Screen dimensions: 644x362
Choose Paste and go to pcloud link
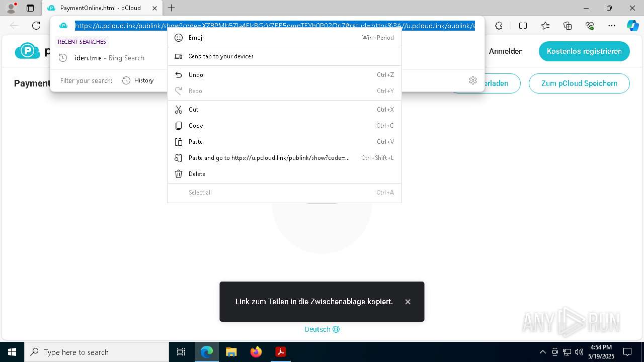coord(284,158)
